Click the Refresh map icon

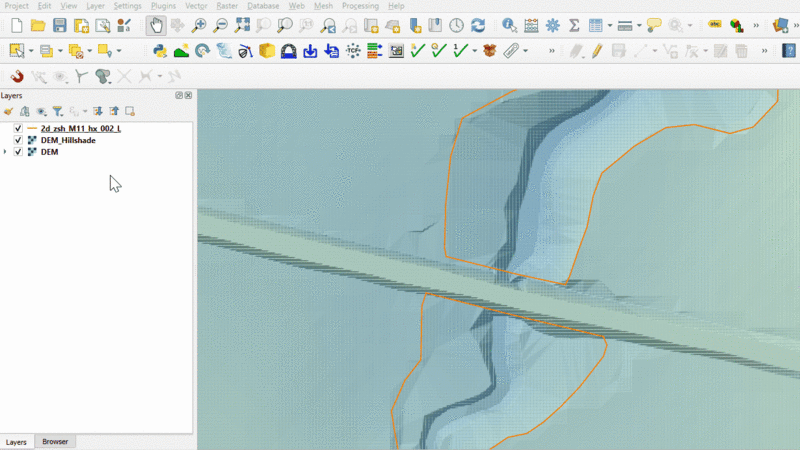click(478, 25)
